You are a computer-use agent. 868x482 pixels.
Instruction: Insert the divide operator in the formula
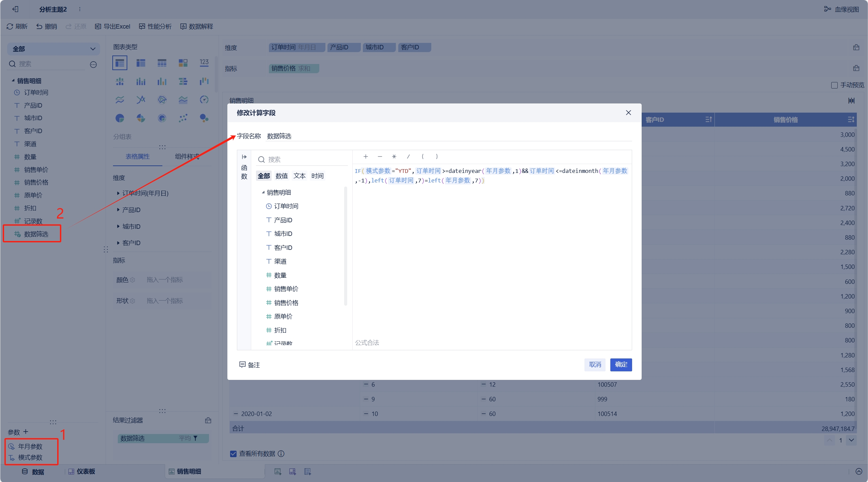point(408,157)
